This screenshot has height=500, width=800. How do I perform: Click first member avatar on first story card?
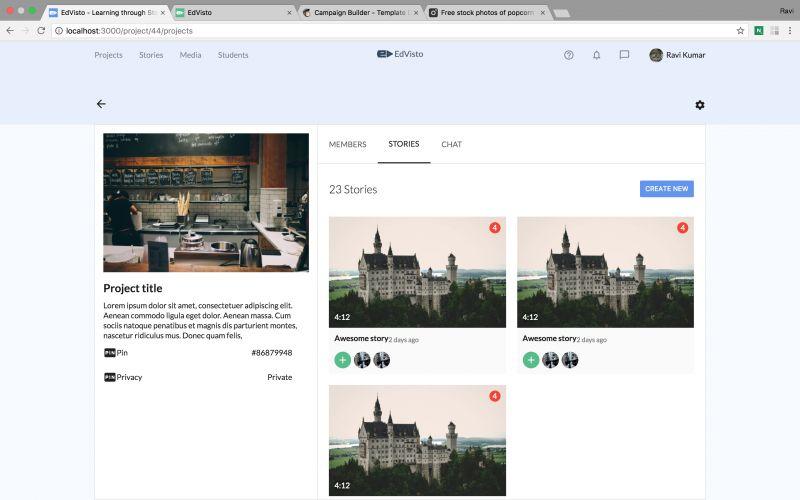click(362, 360)
